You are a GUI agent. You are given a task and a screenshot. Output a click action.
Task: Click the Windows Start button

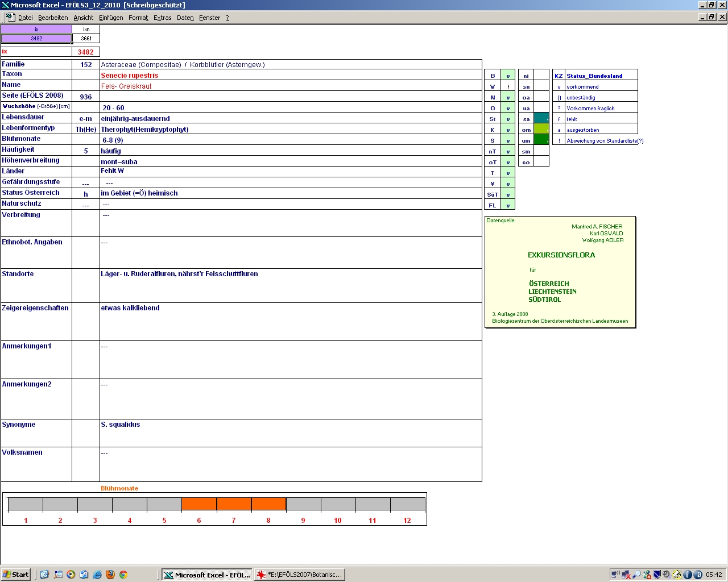pos(16,575)
